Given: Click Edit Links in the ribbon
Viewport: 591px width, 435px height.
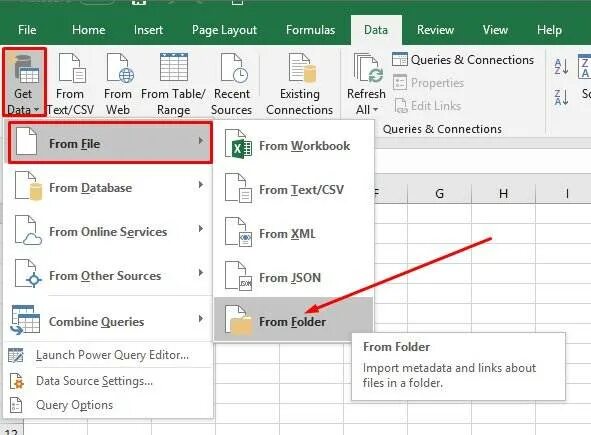Looking at the screenshot, I should (x=428, y=106).
